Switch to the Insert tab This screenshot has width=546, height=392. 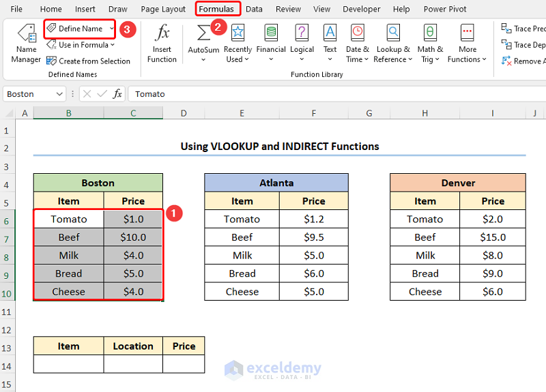point(85,9)
